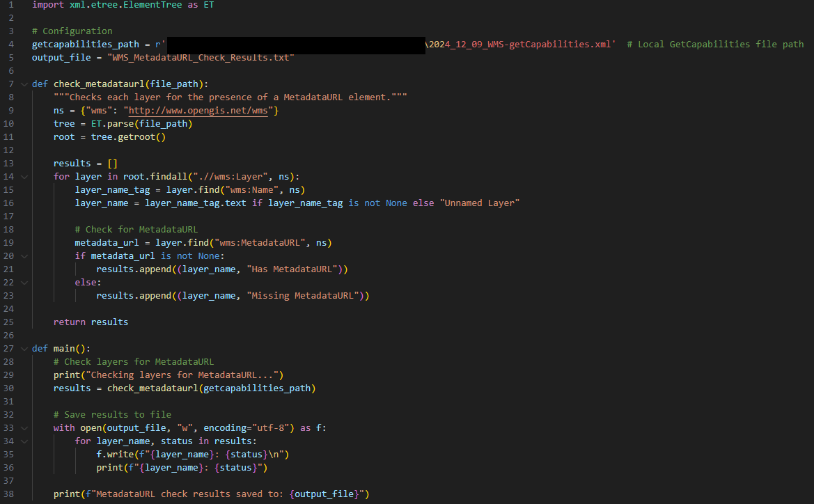Click the "Unnamed Layer" string

click(x=480, y=203)
